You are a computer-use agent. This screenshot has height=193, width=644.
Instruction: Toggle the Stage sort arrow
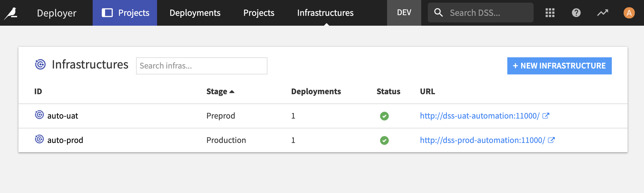pos(232,92)
